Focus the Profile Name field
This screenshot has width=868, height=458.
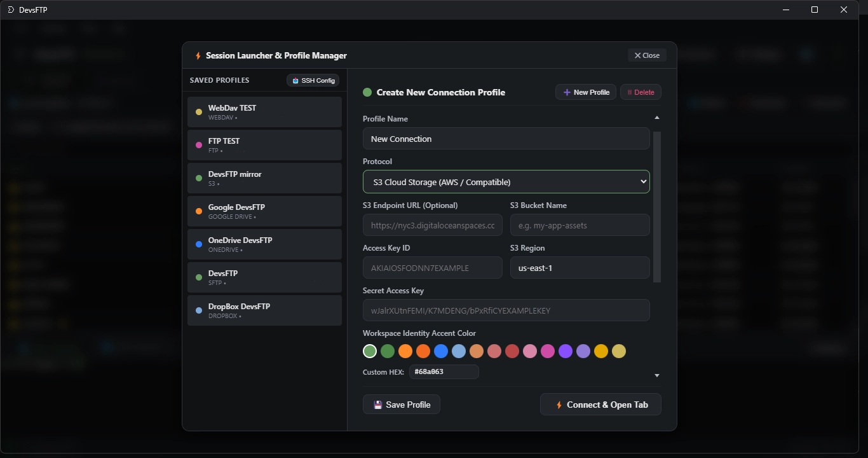[506, 139]
